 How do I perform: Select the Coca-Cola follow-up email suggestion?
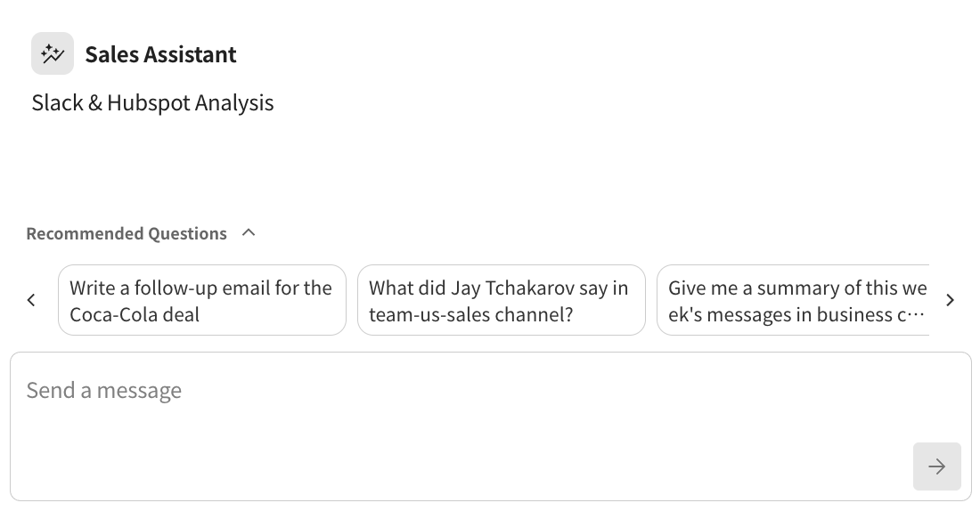click(x=201, y=300)
